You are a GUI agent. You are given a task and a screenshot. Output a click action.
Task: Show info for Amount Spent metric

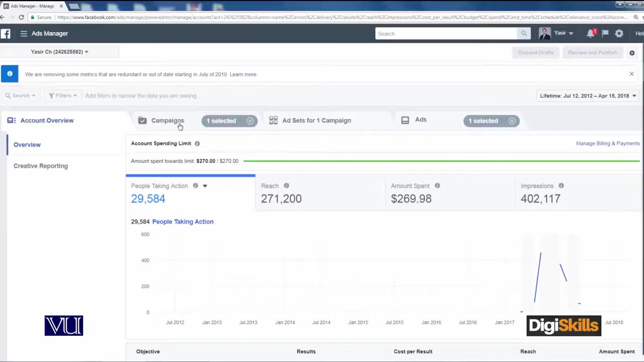pos(437,186)
